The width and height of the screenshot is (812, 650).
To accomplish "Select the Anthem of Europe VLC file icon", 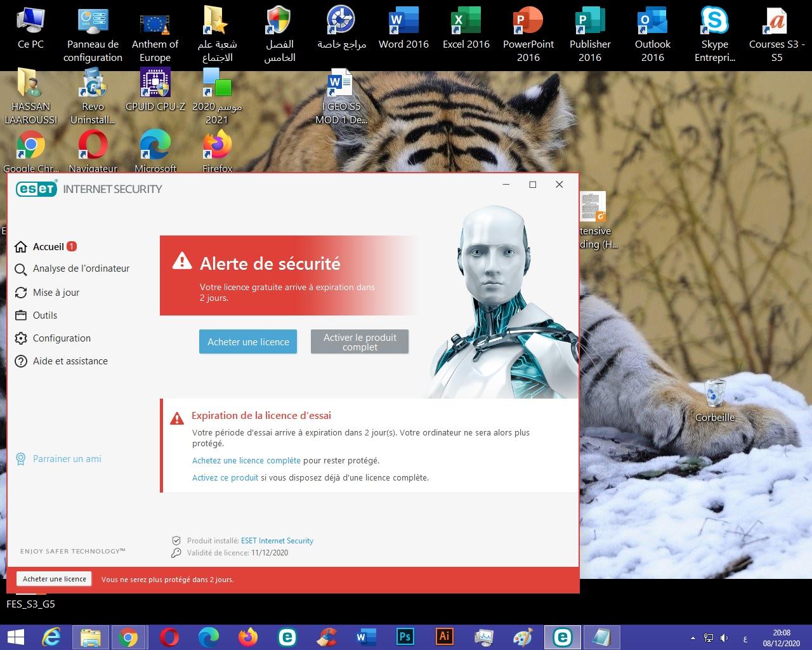I will tap(155, 35).
